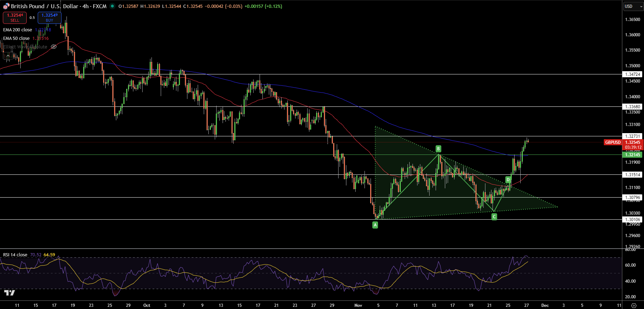Click the 0.5 spread value

(32, 18)
